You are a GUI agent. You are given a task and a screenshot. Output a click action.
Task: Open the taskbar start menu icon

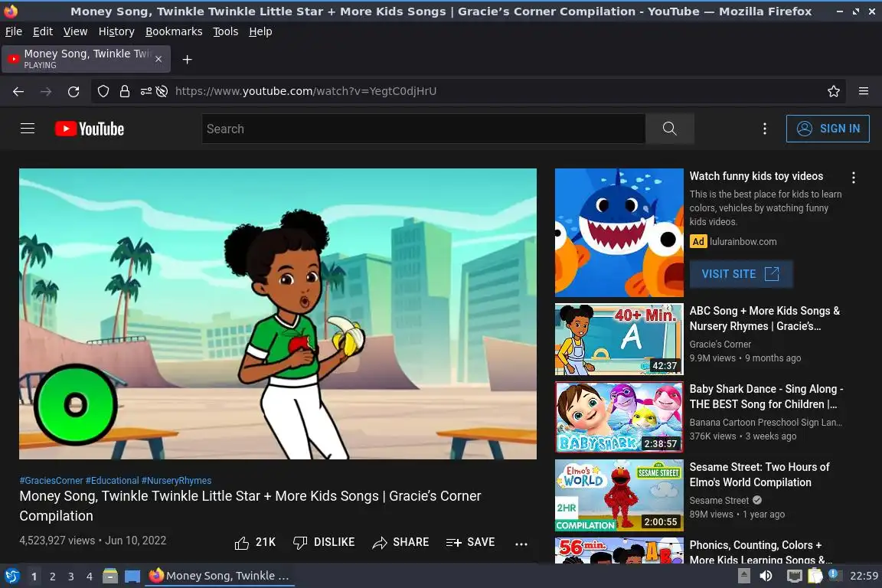tap(11, 576)
